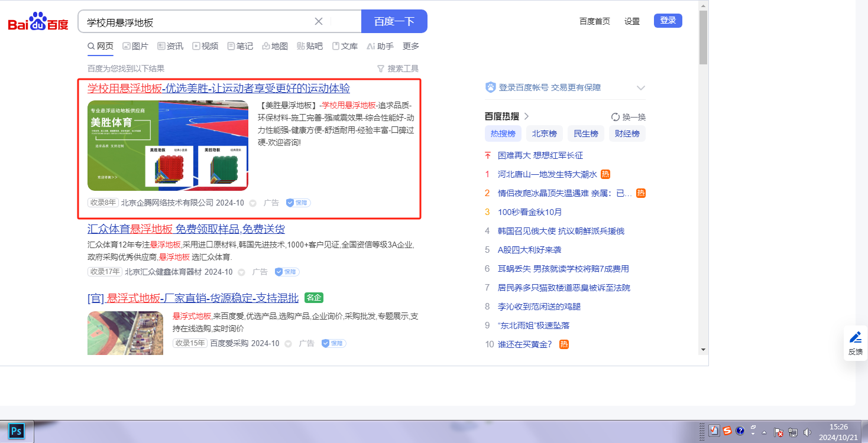Open hot search A股四大利好来袭
Viewport: 868px width, 443px height.
(530, 250)
